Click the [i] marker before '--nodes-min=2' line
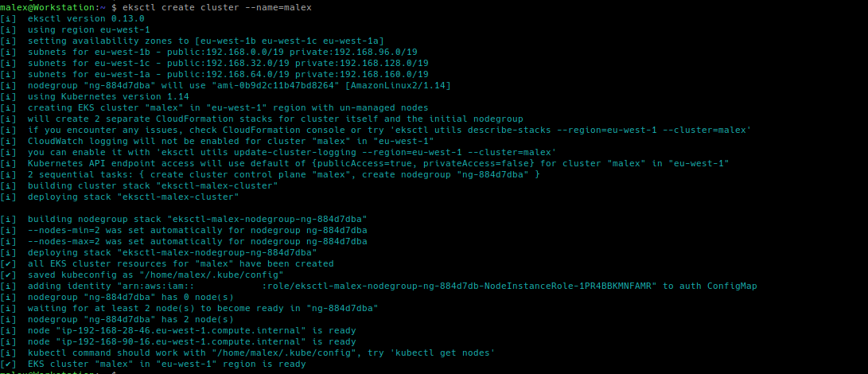 (x=8, y=231)
